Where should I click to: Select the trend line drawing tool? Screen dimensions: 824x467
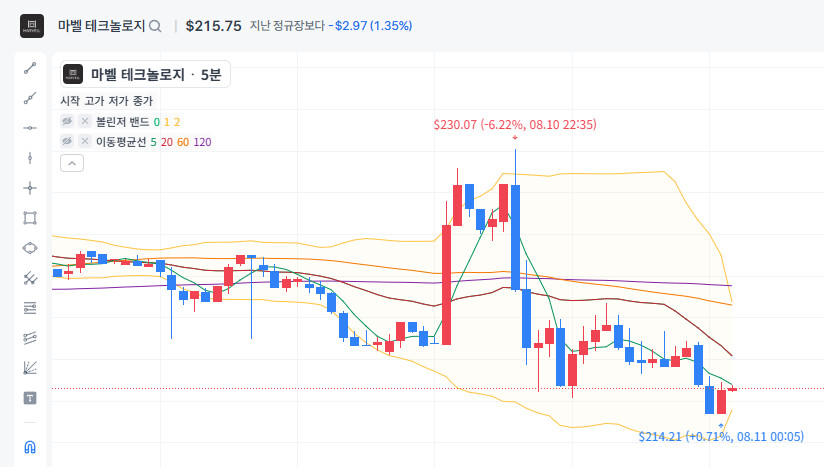tap(30, 68)
